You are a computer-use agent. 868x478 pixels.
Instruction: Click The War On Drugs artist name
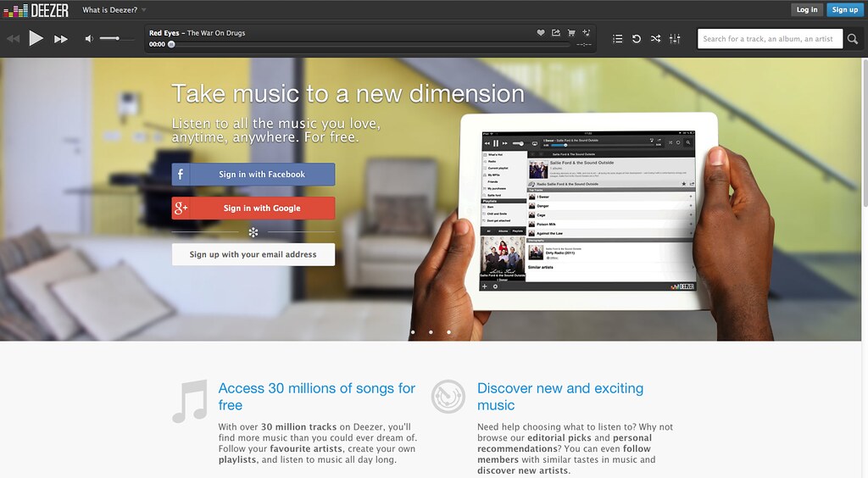pos(216,33)
